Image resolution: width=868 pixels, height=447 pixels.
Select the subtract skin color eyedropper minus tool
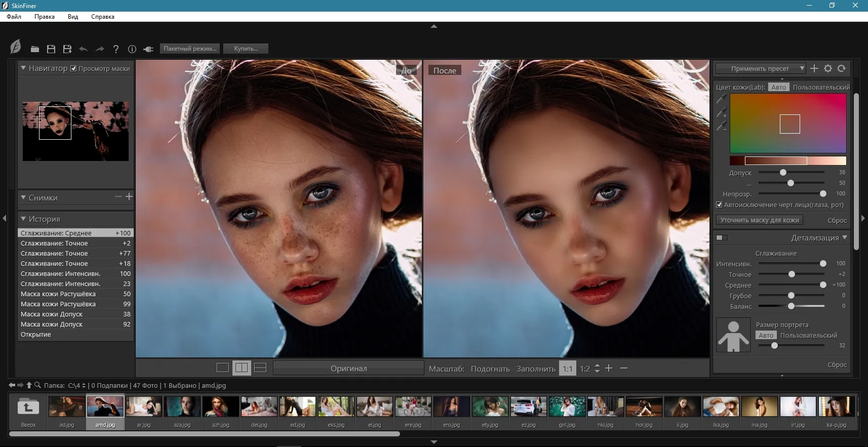coord(722,126)
